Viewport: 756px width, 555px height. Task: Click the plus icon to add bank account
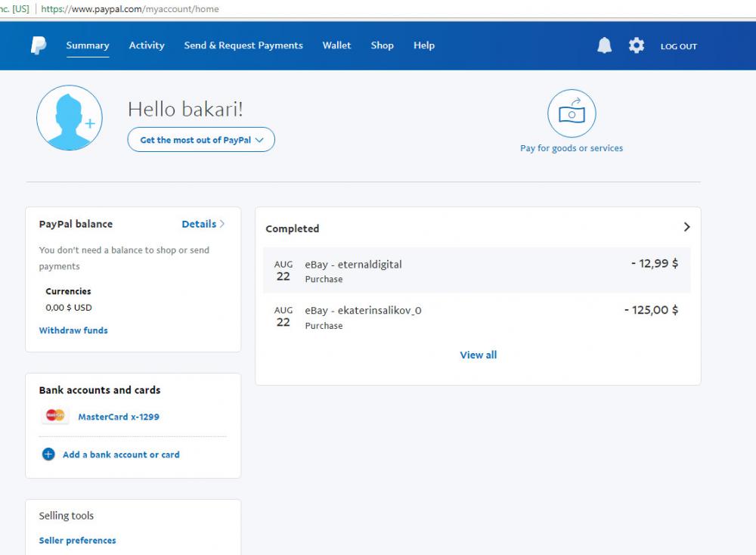click(x=48, y=454)
